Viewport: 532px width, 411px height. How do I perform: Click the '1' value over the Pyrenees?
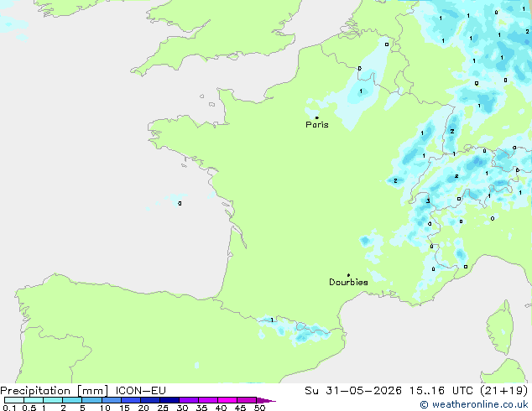(x=272, y=320)
